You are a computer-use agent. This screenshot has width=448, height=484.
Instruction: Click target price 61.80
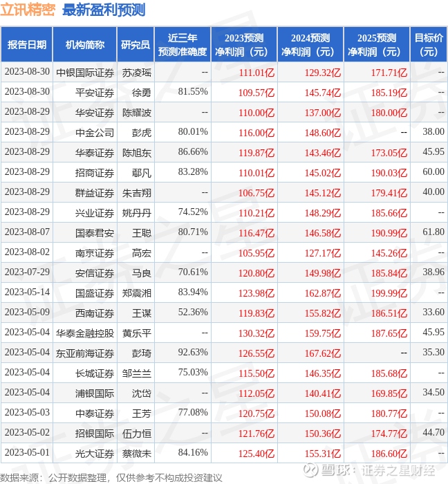pyautogui.click(x=433, y=232)
